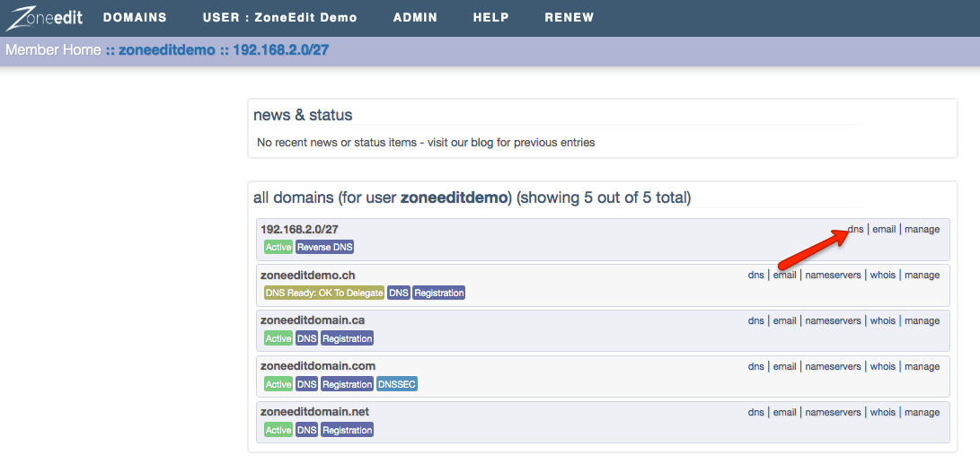Click the Reverse DNS badge

[325, 248]
